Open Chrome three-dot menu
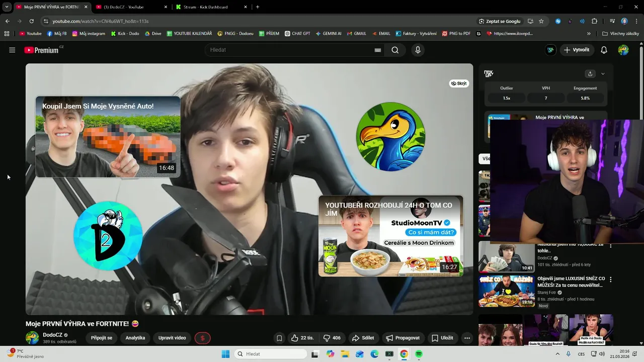The image size is (644, 362). coord(636,21)
